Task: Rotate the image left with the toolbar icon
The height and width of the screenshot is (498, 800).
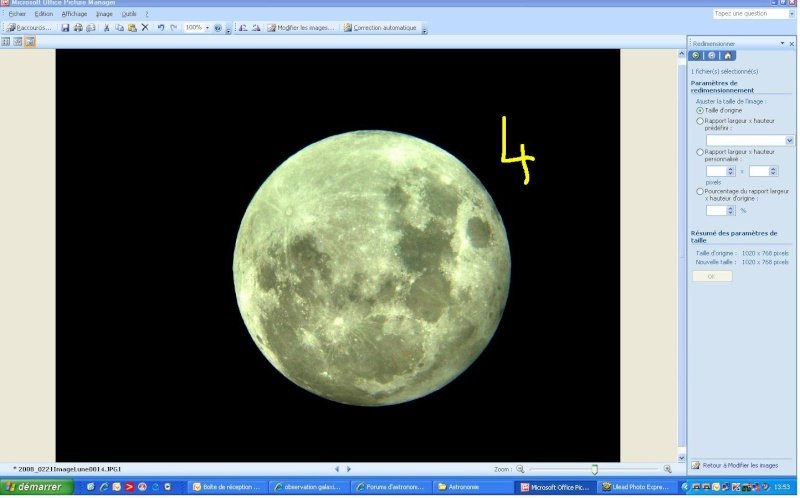Action: tap(243, 28)
